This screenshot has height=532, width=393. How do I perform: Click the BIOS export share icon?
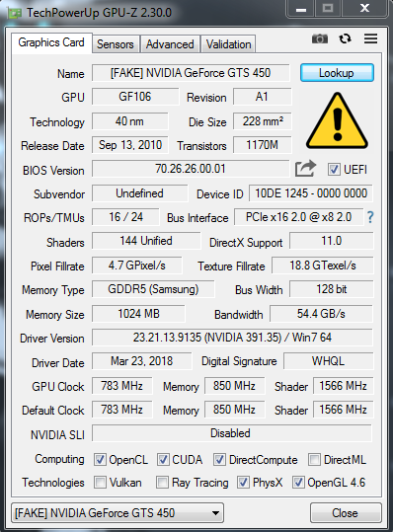point(305,169)
